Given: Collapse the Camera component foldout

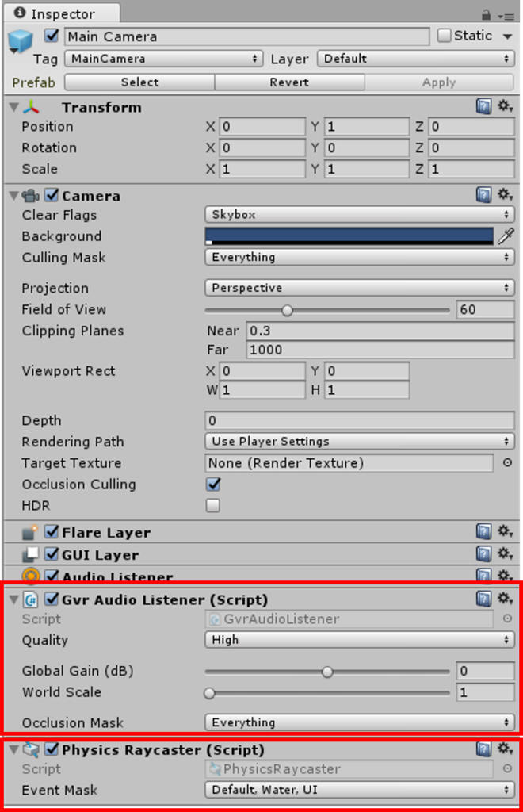Looking at the screenshot, I should pyautogui.click(x=14, y=196).
